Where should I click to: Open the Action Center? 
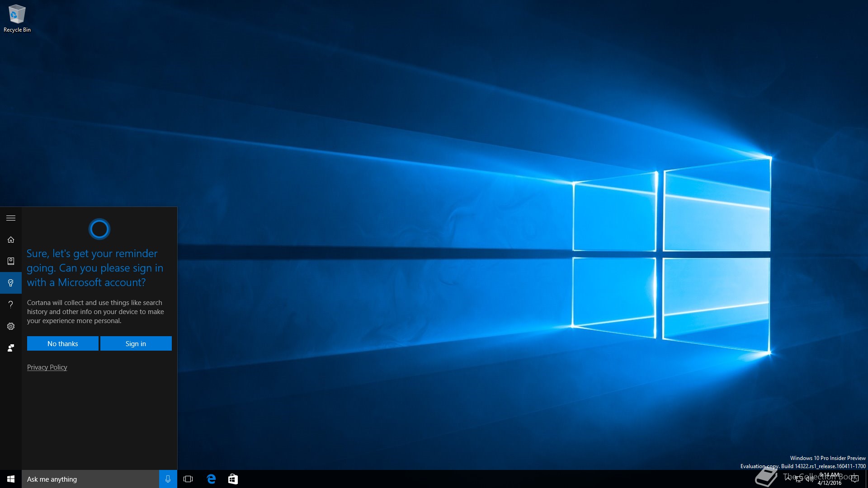(x=854, y=479)
